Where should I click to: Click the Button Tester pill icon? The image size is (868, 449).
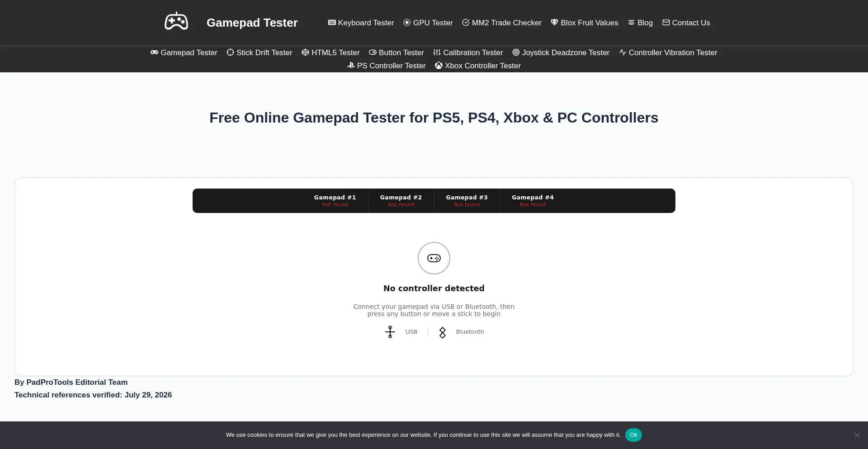pos(373,52)
